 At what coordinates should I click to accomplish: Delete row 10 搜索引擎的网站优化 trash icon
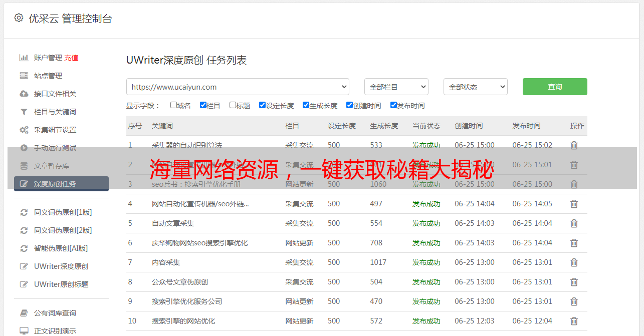pos(574,321)
